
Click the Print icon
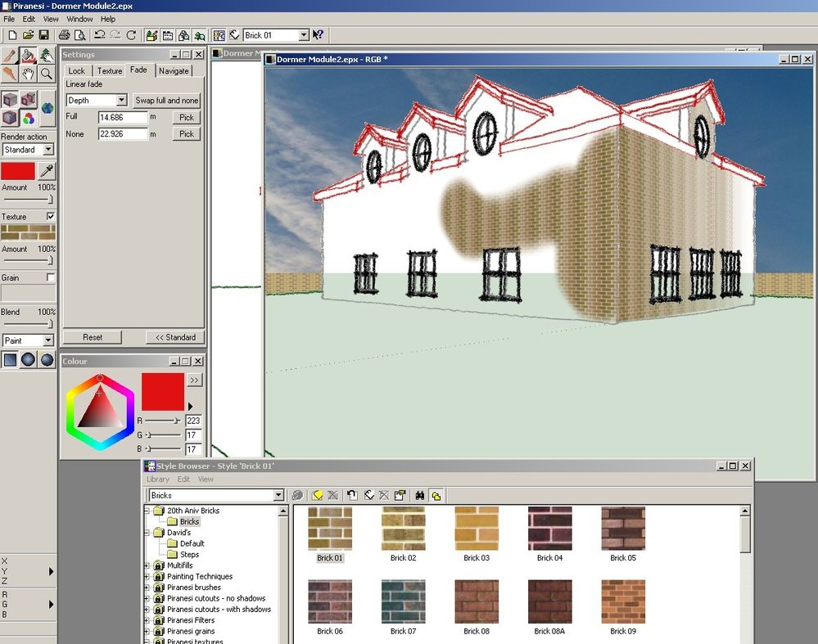(64, 35)
